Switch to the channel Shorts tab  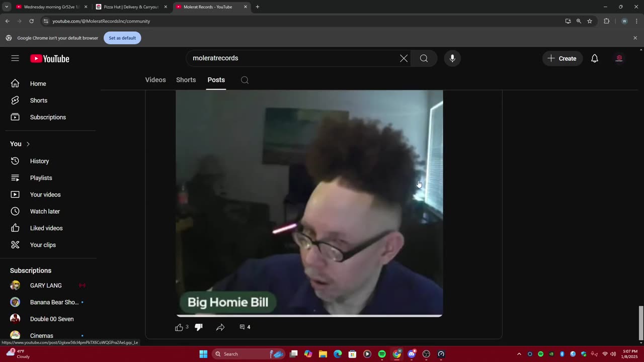click(186, 80)
